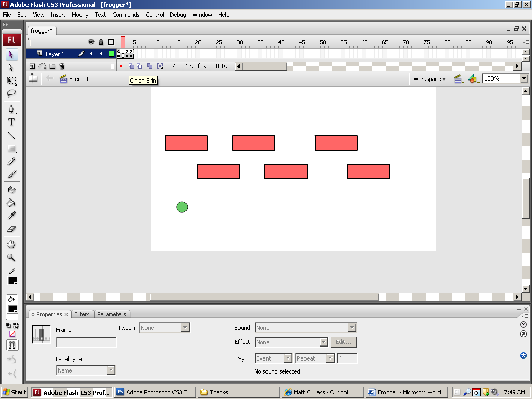Select the Pen tool

[x=11, y=109]
